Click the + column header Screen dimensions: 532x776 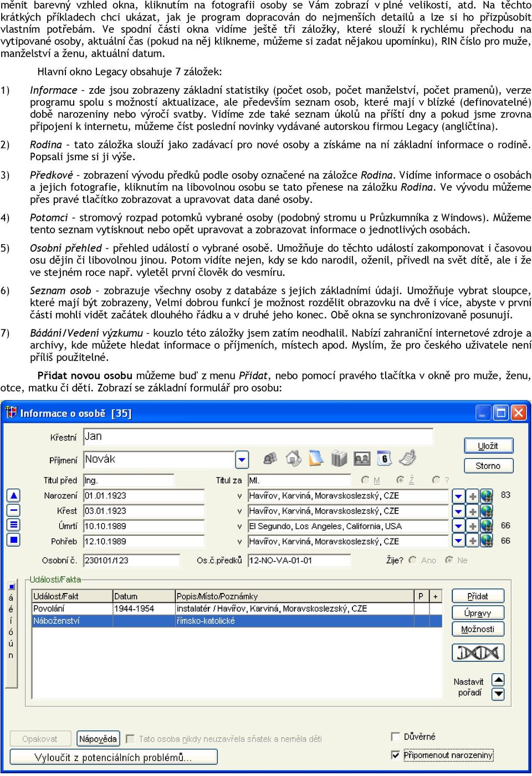pyautogui.click(x=436, y=596)
